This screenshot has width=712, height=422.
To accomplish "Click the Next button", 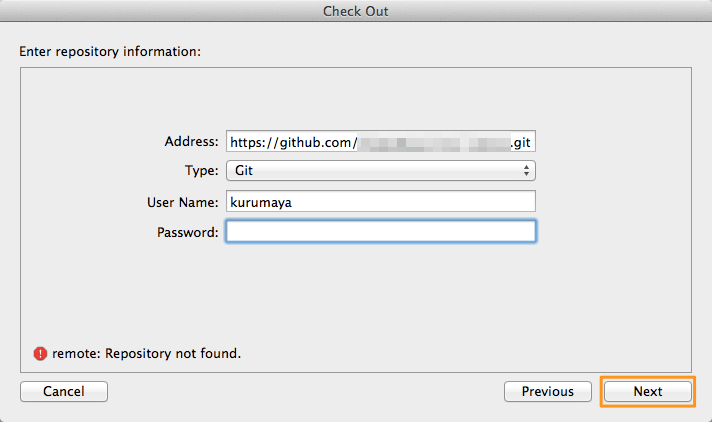I will (x=647, y=391).
